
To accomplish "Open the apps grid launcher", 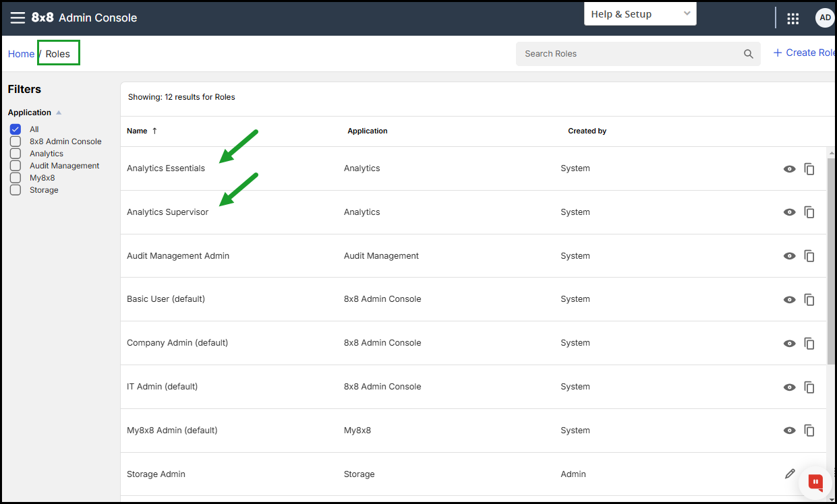I will click(x=793, y=18).
